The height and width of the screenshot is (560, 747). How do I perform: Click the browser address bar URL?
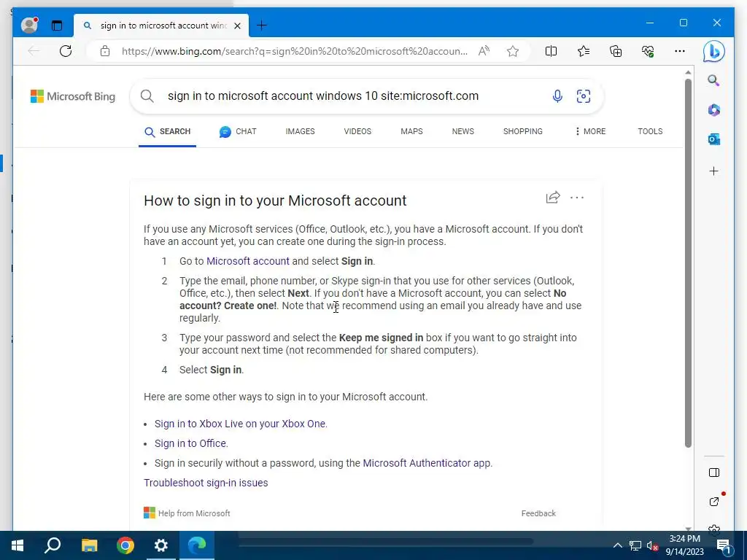(295, 51)
